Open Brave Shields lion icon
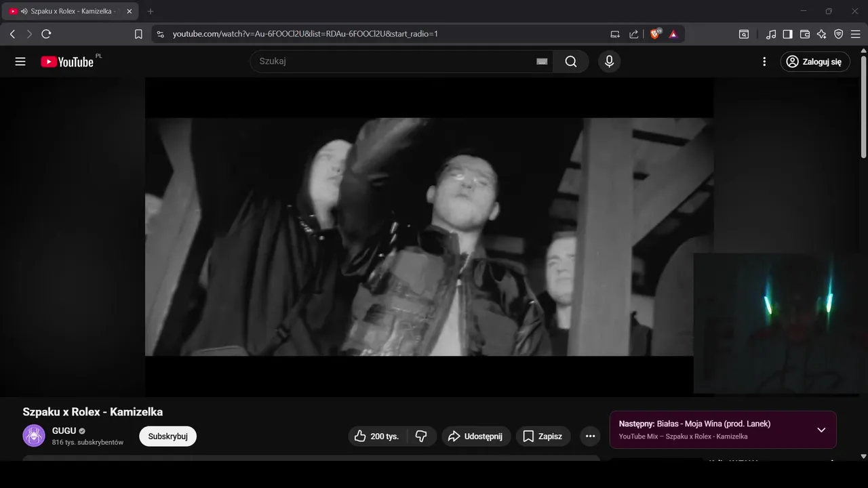This screenshot has width=868, height=488. tap(655, 34)
